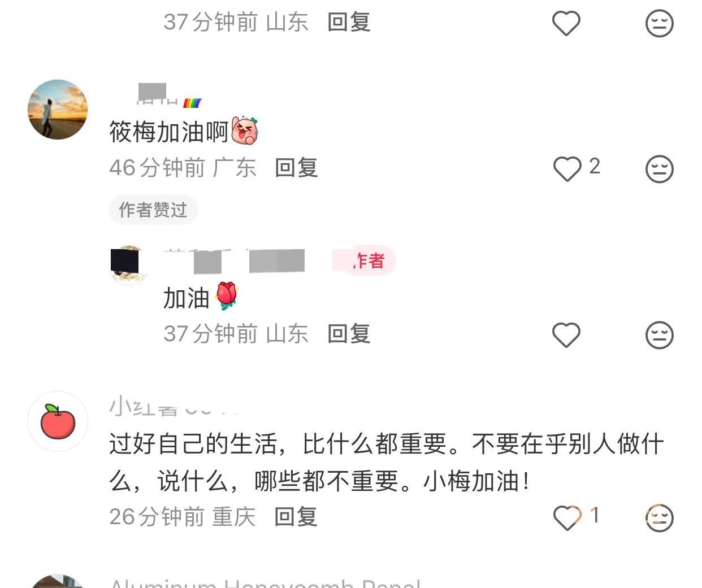
Task: Open the red apple avatar profile
Action: pyautogui.click(x=58, y=421)
